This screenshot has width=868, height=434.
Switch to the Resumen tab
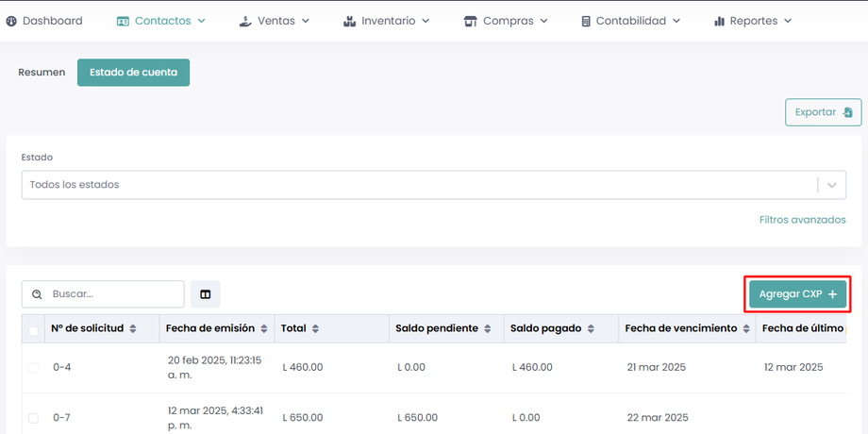[x=42, y=73]
